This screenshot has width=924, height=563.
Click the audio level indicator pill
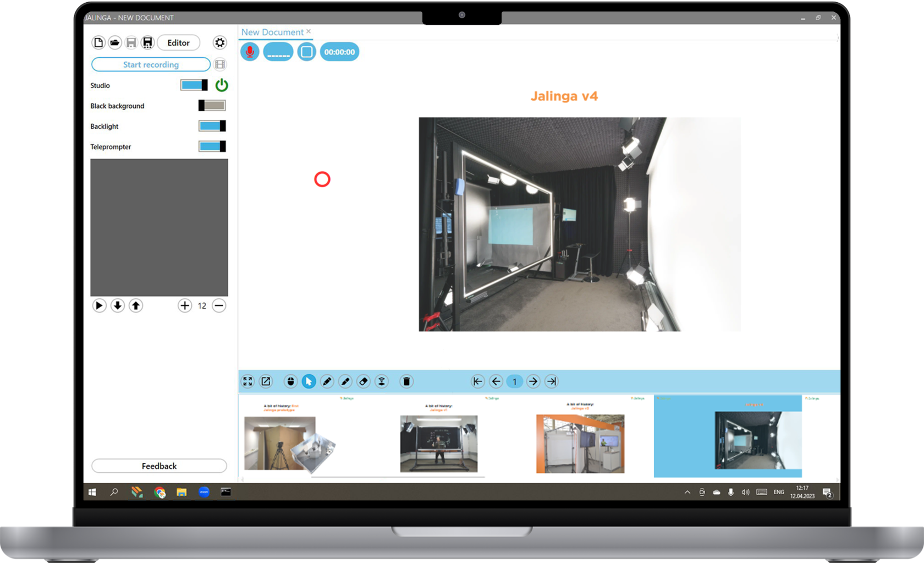click(278, 52)
